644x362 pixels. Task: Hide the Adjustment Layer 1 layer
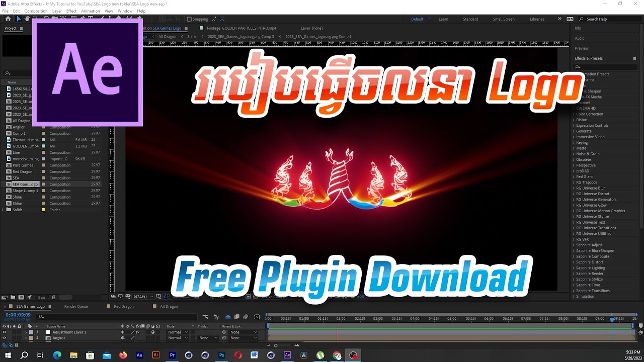coord(4,332)
